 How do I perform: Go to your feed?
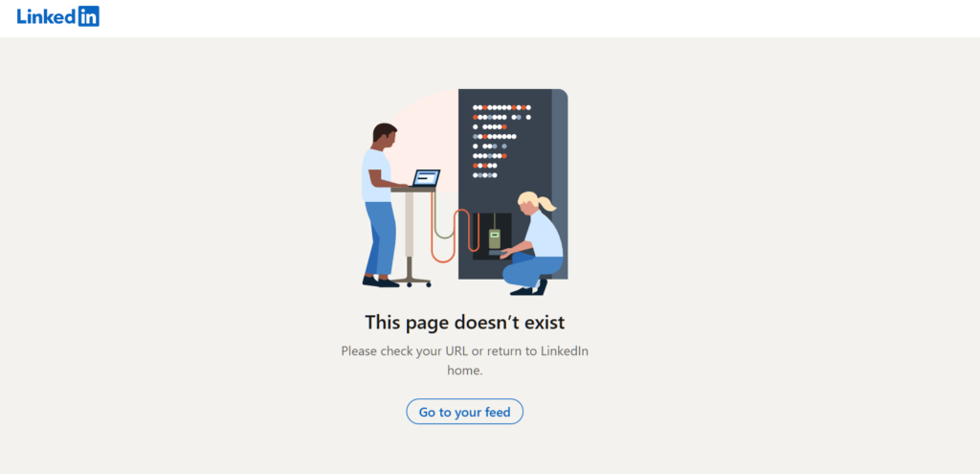tap(464, 412)
